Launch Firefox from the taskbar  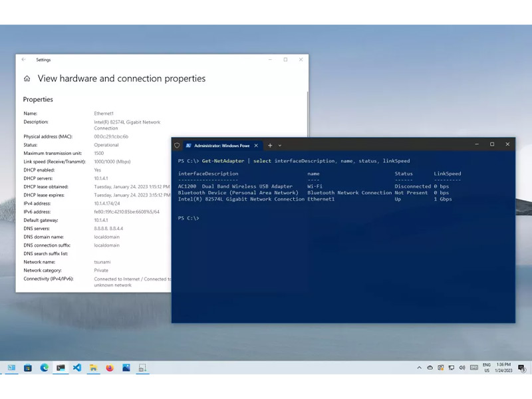(110, 368)
